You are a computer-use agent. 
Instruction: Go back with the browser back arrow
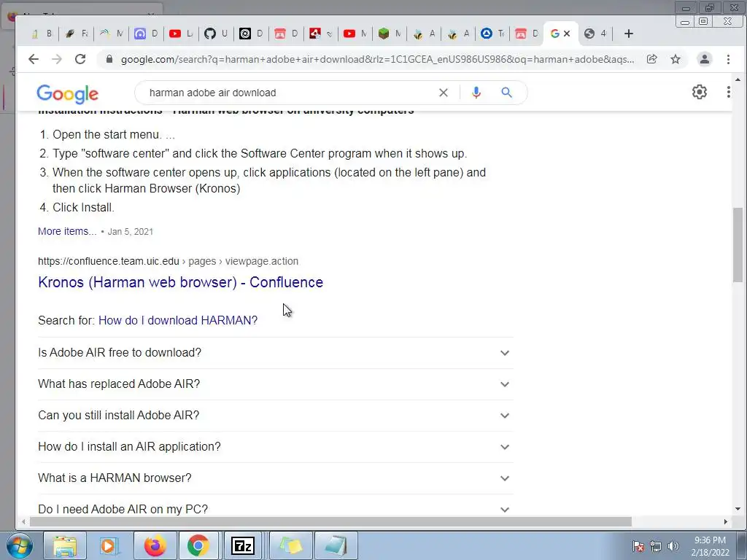[x=34, y=59]
